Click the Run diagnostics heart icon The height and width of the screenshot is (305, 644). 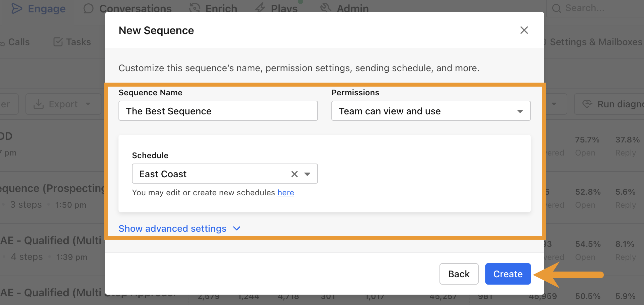pyautogui.click(x=587, y=104)
